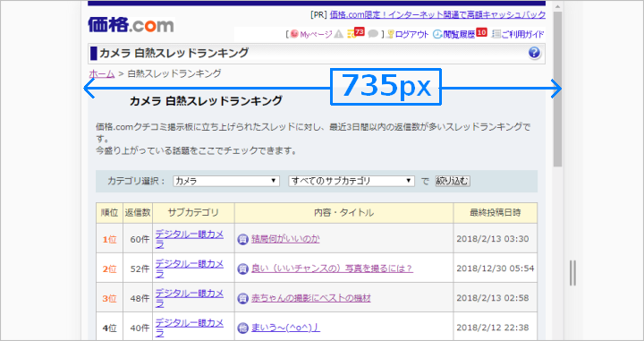
Task: Click the icon beside まいう～ thread
Action: click(x=242, y=328)
